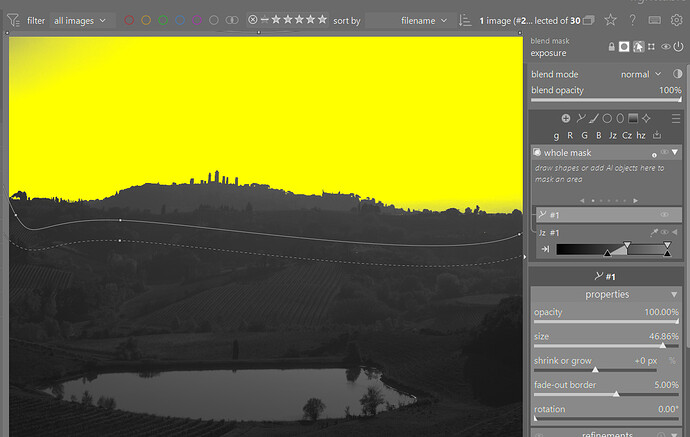Expand 'Jz #1' row left-pointing triangle
690x437 pixels.
tap(675, 232)
